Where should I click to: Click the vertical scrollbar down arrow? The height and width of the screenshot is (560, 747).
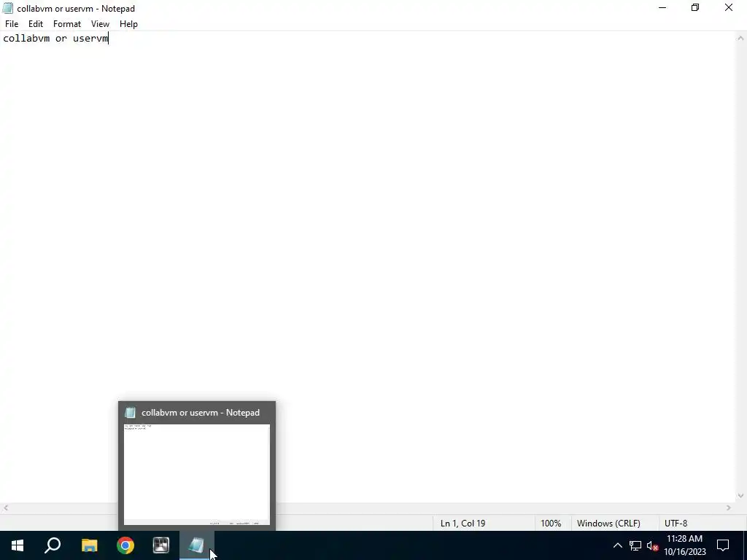tap(741, 496)
